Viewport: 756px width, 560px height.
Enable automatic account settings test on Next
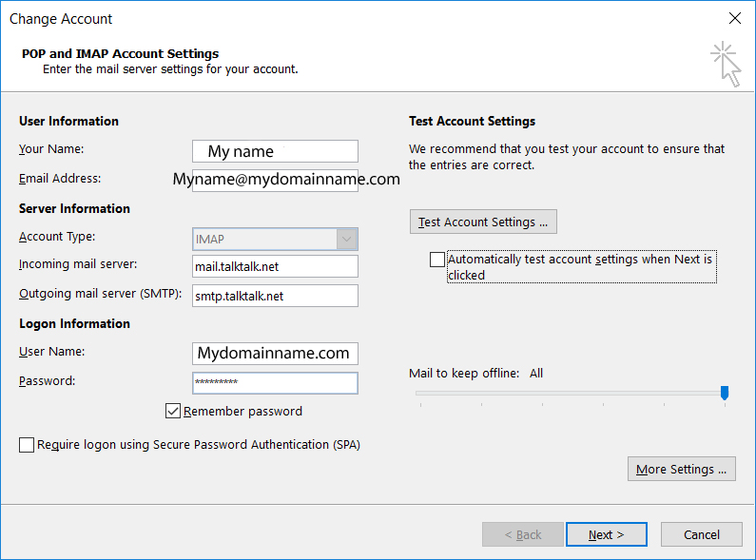click(x=436, y=260)
